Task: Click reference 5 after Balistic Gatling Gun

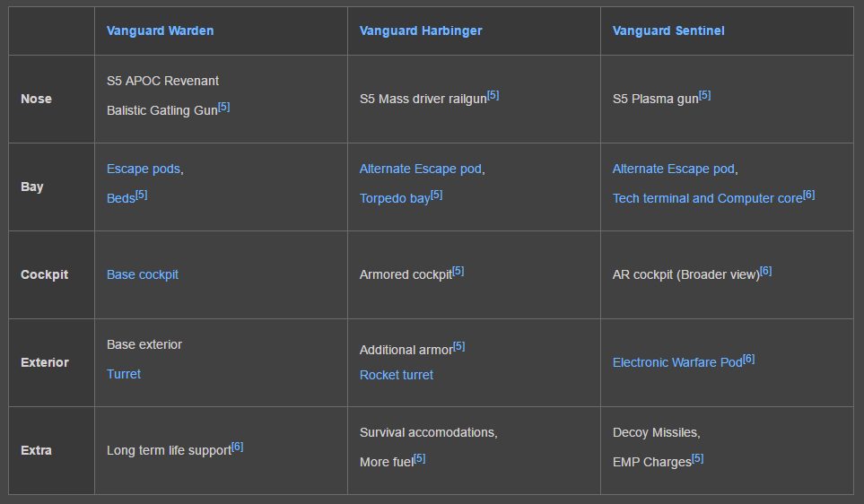Action: [224, 107]
